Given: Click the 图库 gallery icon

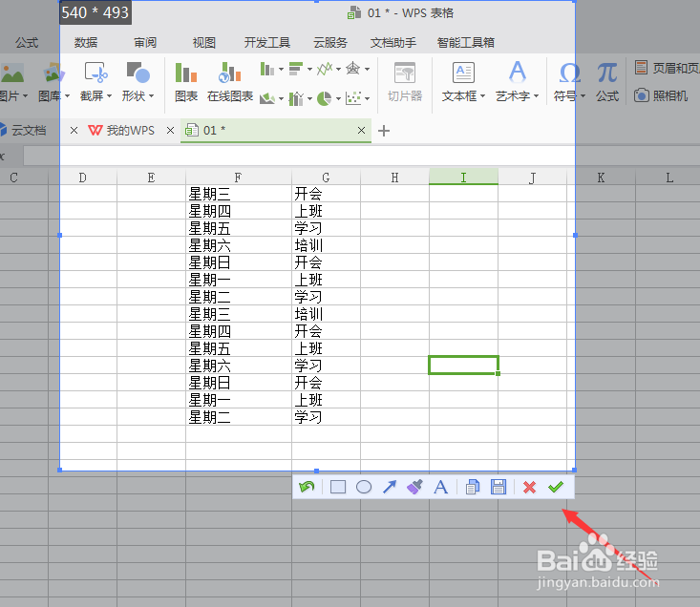Looking at the screenshot, I should coord(54,73).
